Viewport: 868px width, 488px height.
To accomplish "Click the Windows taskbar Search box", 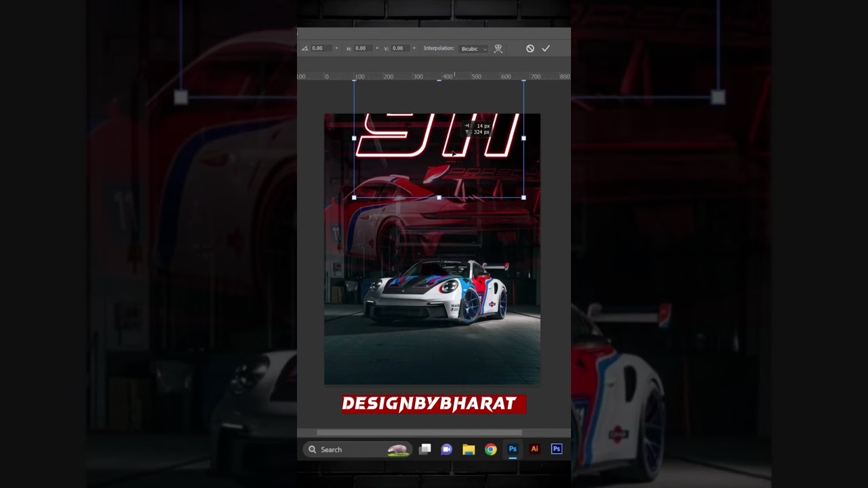I will coord(357,449).
